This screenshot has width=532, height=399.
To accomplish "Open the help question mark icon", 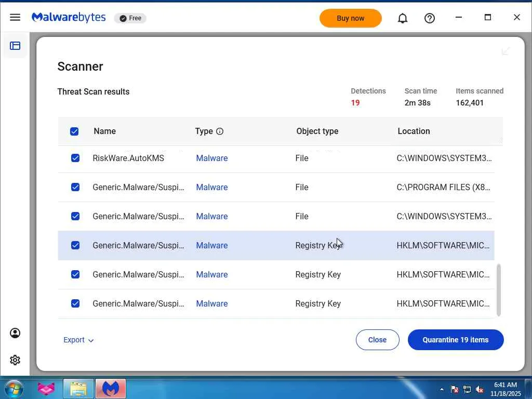I will coord(430,18).
